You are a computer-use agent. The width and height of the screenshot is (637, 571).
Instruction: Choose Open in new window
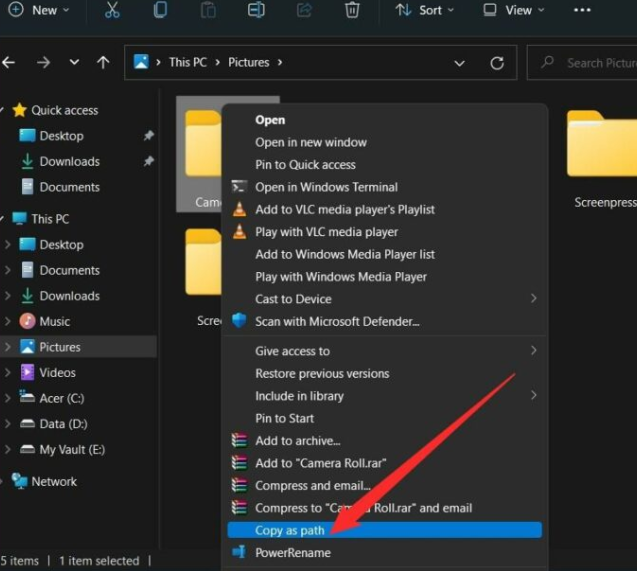[384, 143]
